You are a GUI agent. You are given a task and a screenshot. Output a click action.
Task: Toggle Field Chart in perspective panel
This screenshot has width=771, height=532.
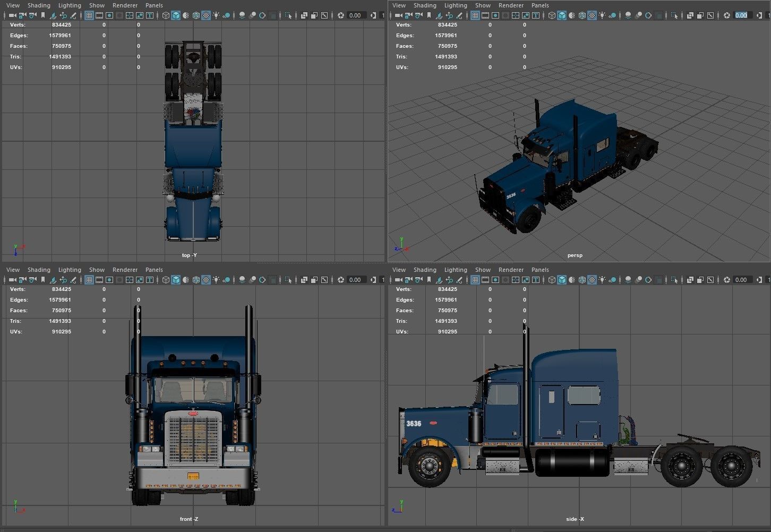tap(516, 15)
